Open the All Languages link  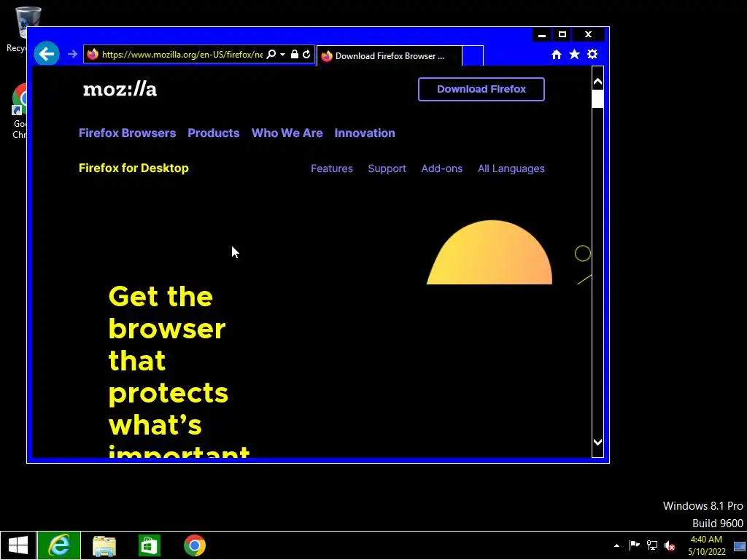(x=511, y=168)
